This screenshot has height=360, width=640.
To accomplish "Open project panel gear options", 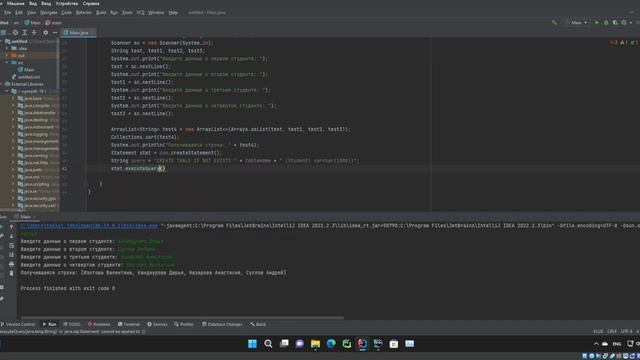I will (45, 32).
